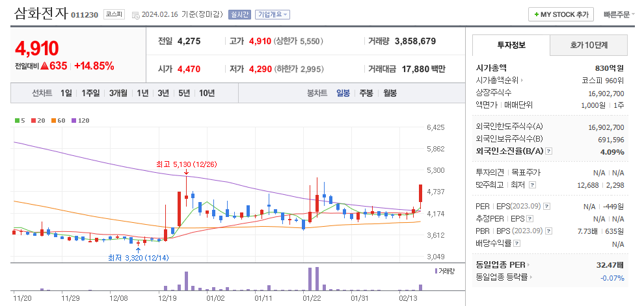Image resolution: width=644 pixels, height=306 pixels.
Task: Click the green 5-day moving average legend
Action: click(20, 121)
